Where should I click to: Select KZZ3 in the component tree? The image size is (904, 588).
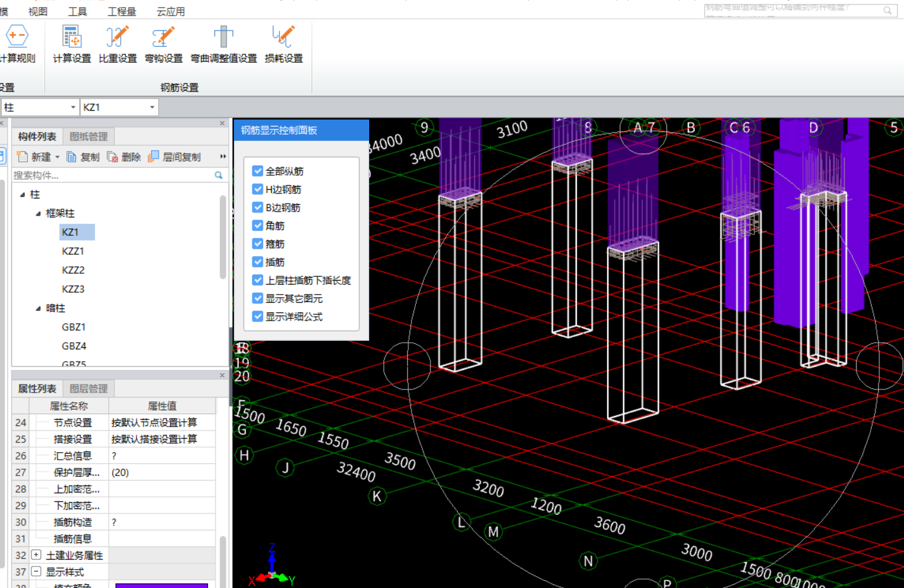pos(73,289)
